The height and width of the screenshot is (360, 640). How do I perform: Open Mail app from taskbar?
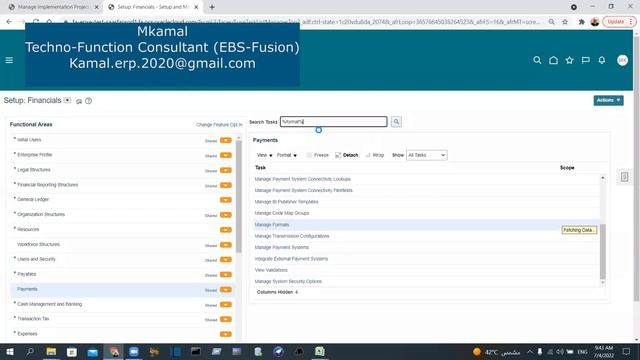click(93, 351)
